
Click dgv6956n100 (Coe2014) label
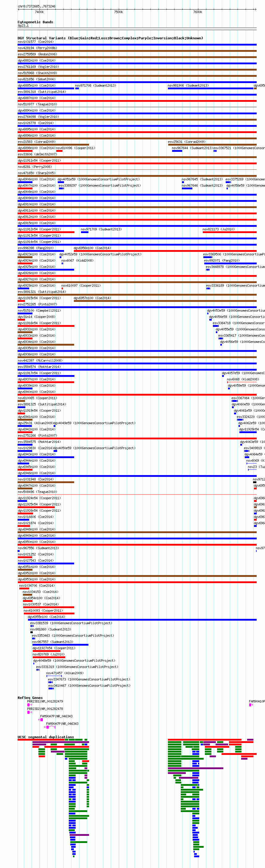coord(92,248)
